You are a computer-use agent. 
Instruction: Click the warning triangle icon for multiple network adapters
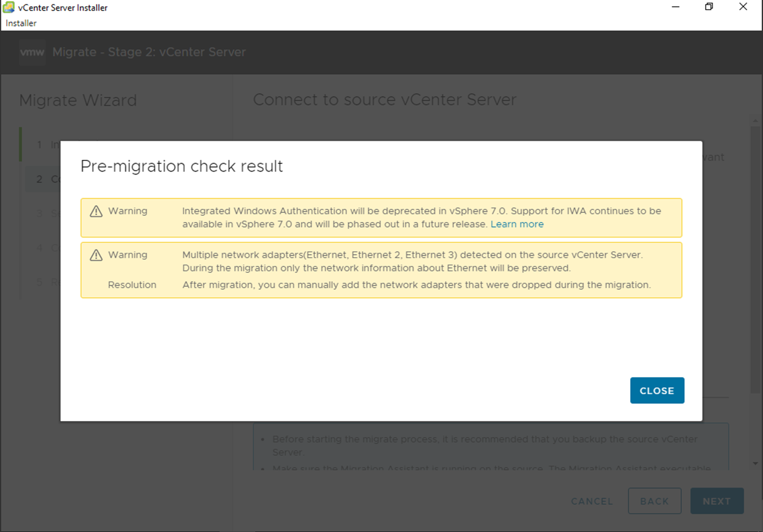point(96,255)
